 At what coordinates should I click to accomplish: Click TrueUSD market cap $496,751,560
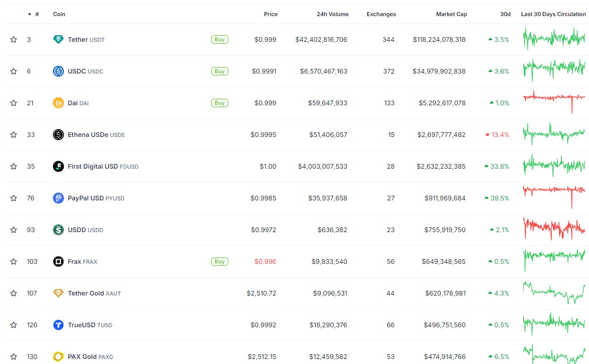[x=445, y=325]
